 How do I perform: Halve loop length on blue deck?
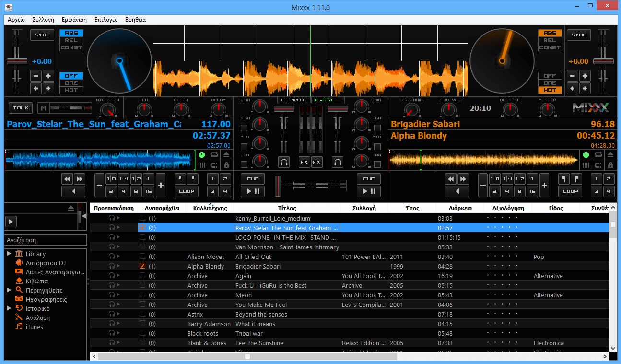point(99,185)
